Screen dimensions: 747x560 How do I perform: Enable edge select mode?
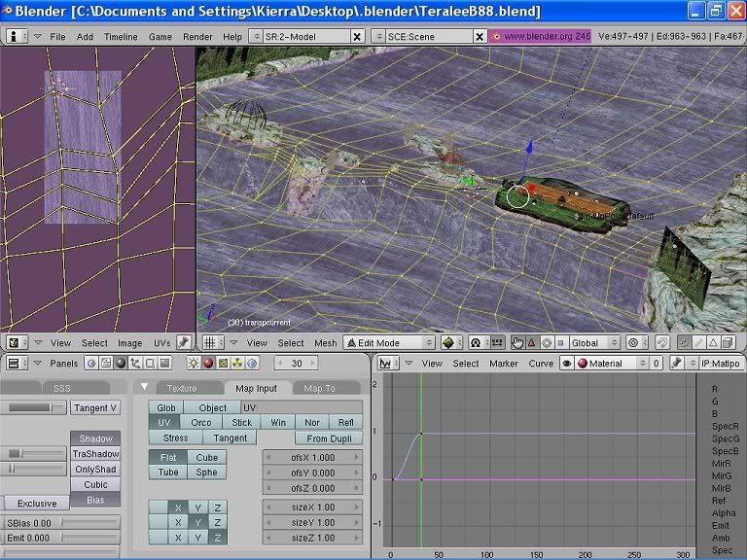[x=698, y=342]
